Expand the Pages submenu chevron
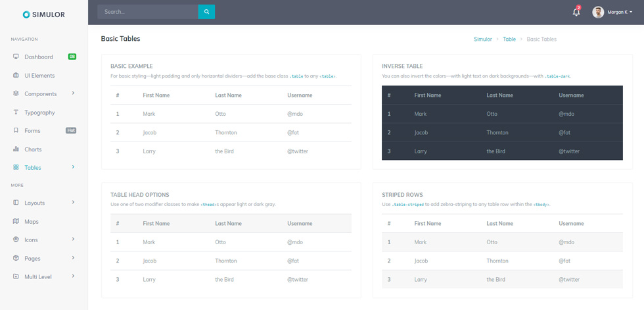Image resolution: width=644 pixels, height=310 pixels. click(73, 258)
